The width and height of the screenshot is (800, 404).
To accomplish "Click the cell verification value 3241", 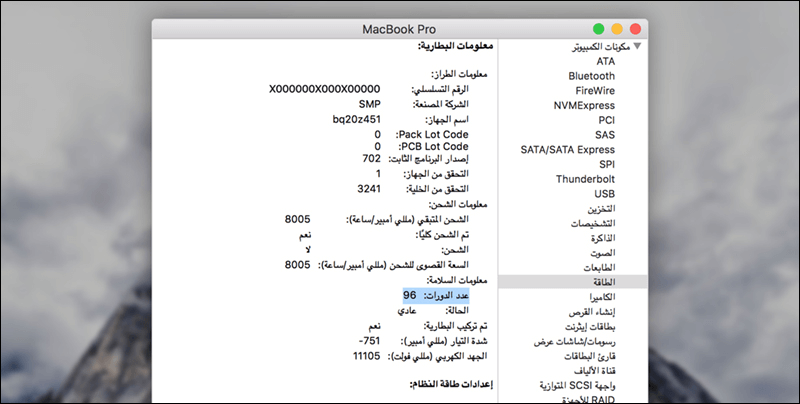I will coord(369,189).
